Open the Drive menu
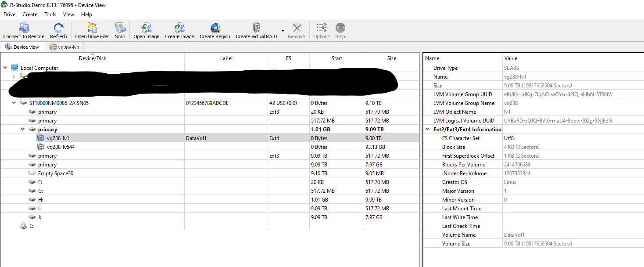Viewport: 644px width, 267px height. pyautogui.click(x=9, y=14)
